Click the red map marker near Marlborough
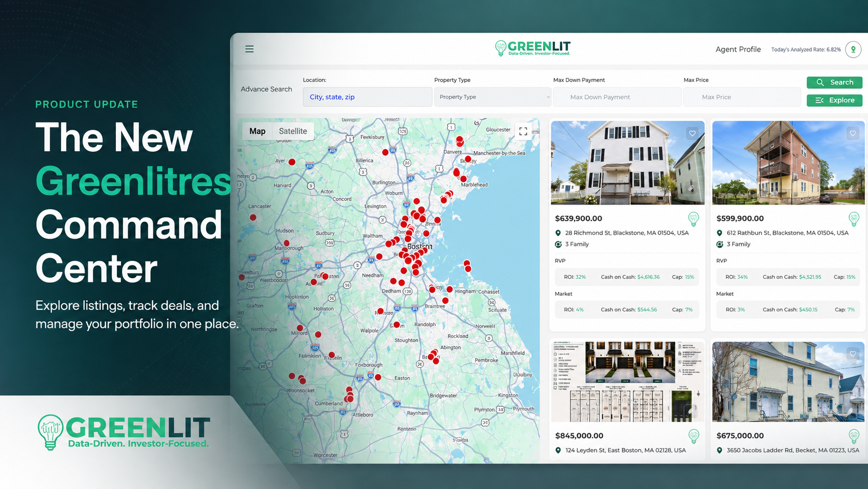Screen dimensions: 868x489 [286, 243]
